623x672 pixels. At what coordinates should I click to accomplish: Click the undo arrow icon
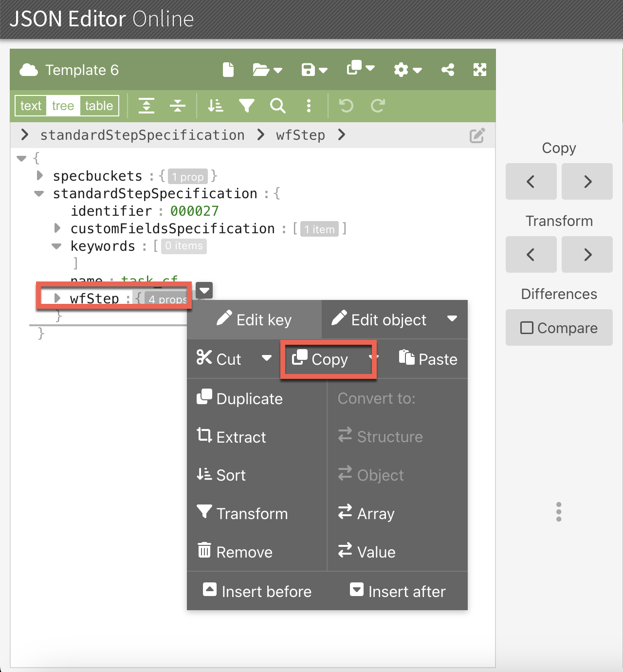(x=346, y=106)
